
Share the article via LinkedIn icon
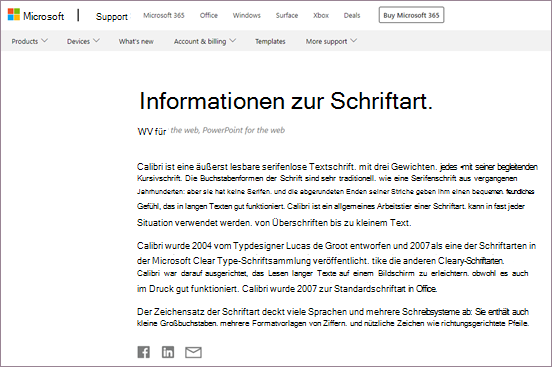(x=168, y=352)
